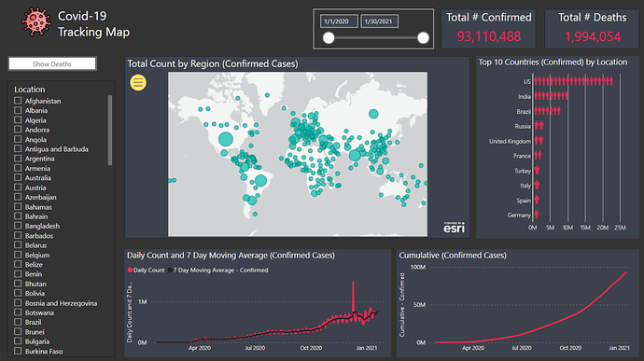Click the coronavirus logo icon
The width and height of the screenshot is (644, 361).
(36, 22)
